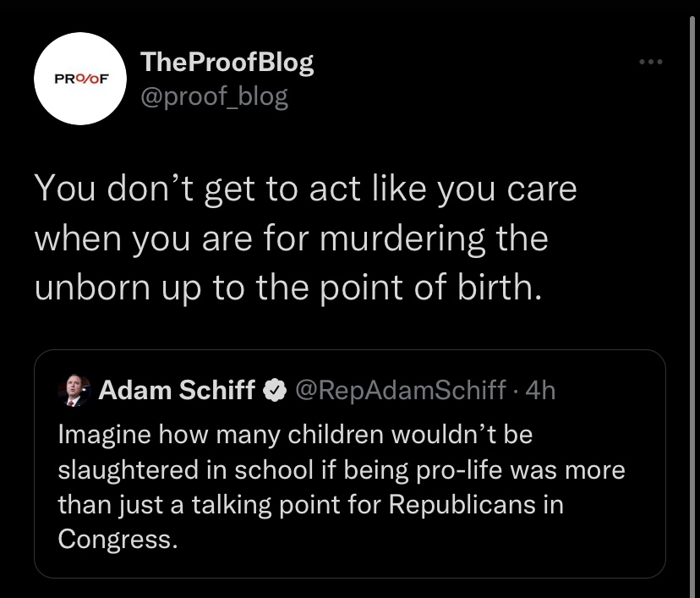Click the @RepAdamSchiff handle
700x598 pixels.
pos(400,390)
